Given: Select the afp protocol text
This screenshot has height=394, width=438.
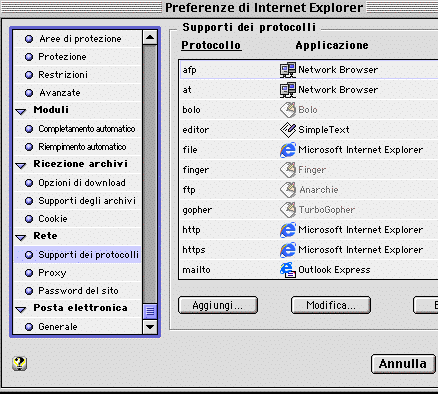Looking at the screenshot, I should [x=189, y=70].
